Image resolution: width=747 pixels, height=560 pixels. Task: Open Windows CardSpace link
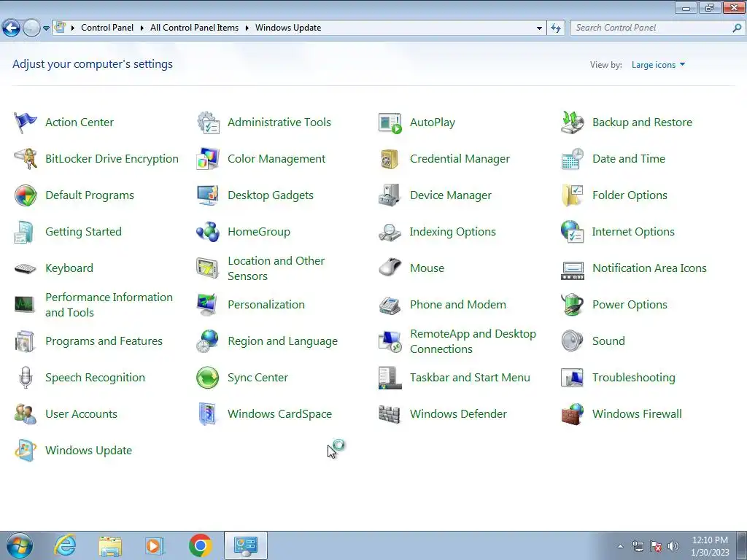tap(279, 414)
